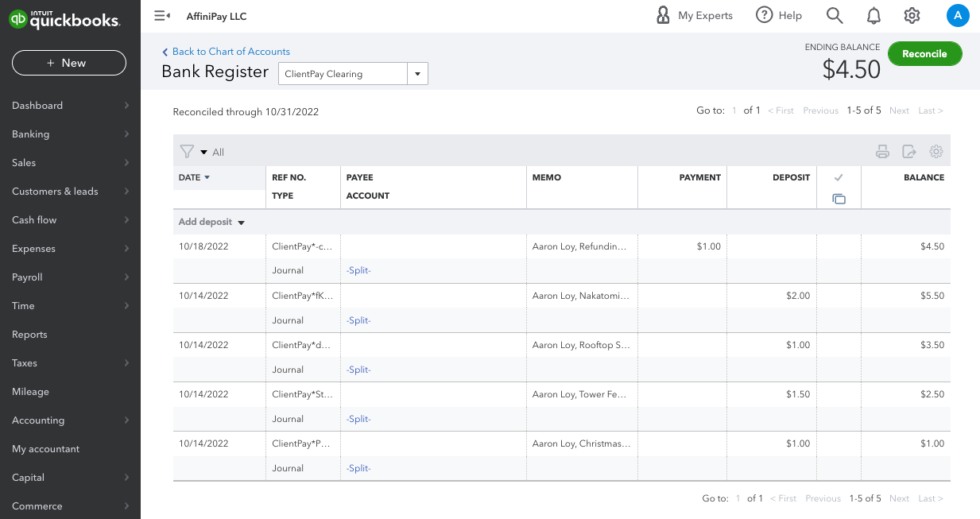The image size is (980, 519).
Task: Click the top Go to page number field
Action: 734,110
